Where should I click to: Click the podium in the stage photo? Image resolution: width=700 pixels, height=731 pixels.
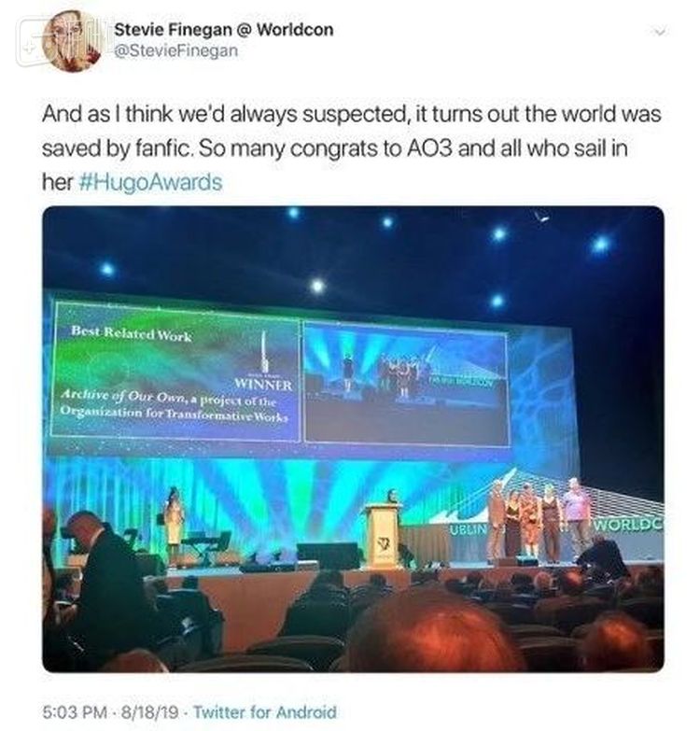pos(383,536)
